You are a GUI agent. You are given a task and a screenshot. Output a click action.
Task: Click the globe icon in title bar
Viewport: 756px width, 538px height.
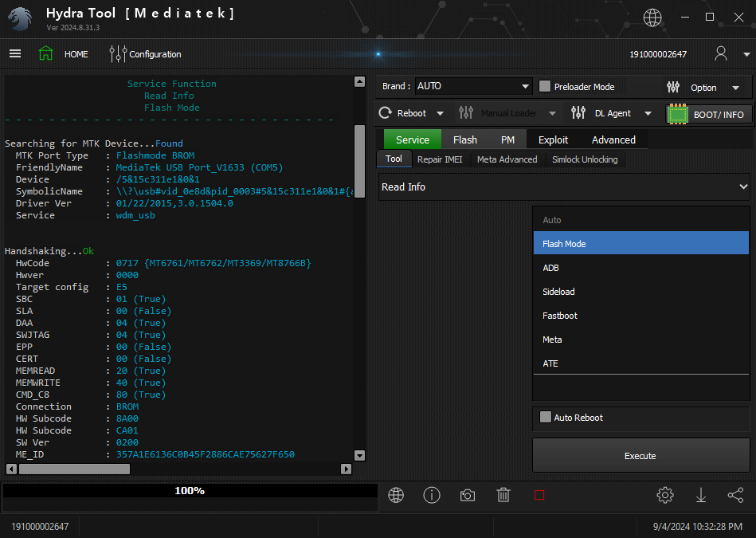point(652,18)
